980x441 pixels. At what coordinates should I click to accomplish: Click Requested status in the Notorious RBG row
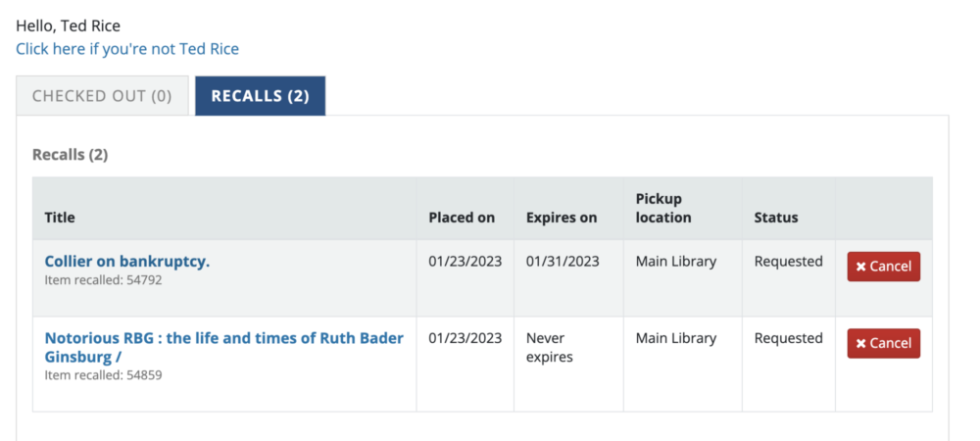point(788,338)
